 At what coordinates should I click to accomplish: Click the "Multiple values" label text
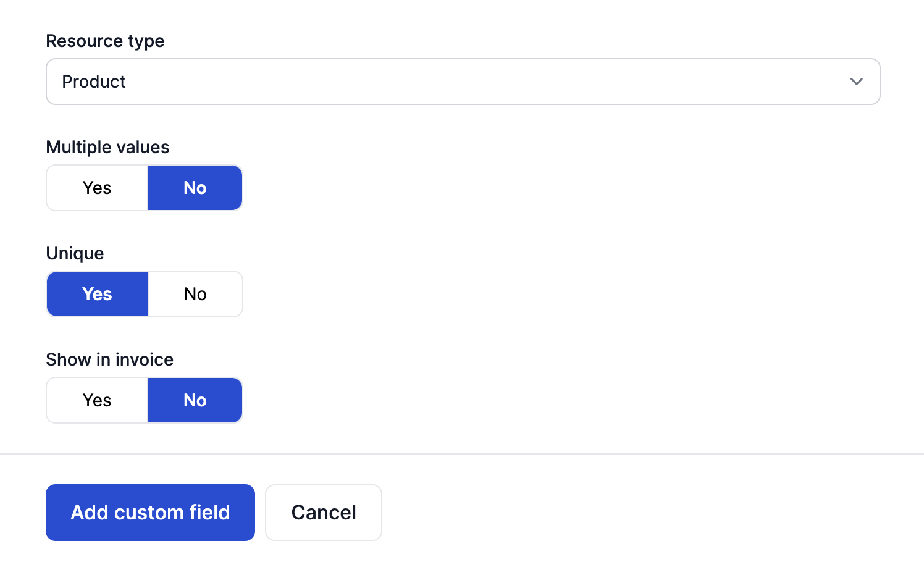(107, 147)
